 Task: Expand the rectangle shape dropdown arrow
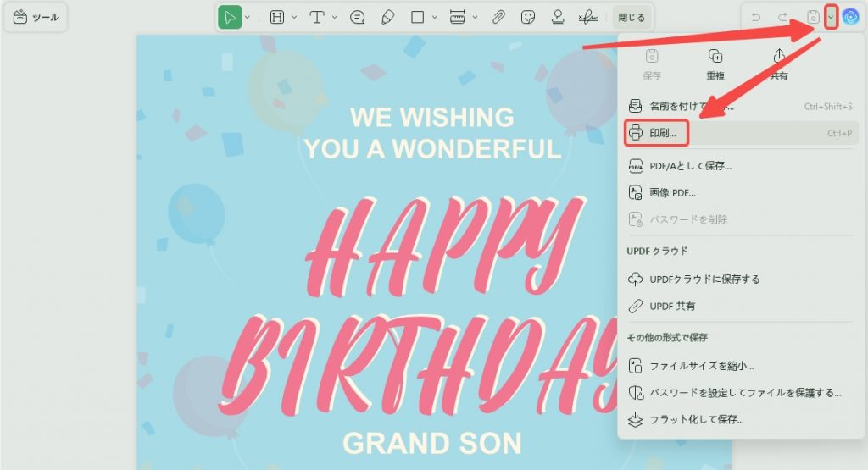tap(435, 18)
